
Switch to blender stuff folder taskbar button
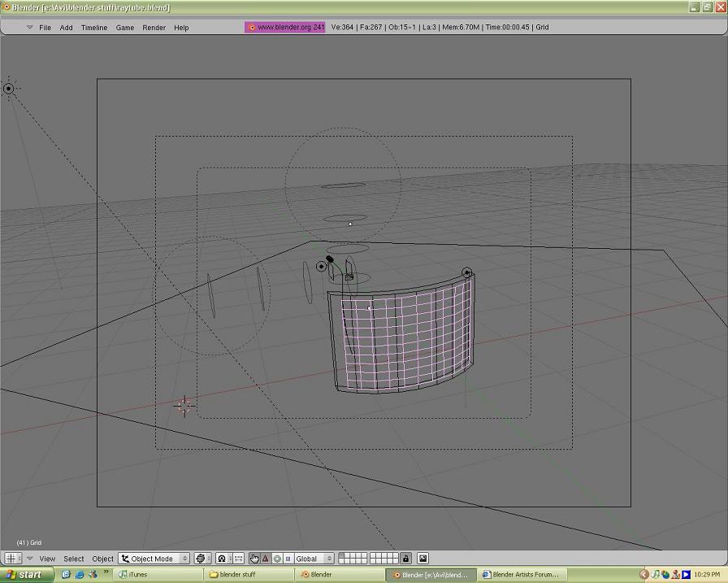[249, 575]
